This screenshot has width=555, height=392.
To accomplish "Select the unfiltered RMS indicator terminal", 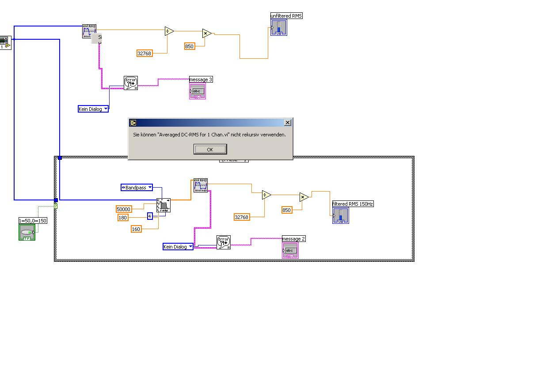I will pyautogui.click(x=279, y=27).
